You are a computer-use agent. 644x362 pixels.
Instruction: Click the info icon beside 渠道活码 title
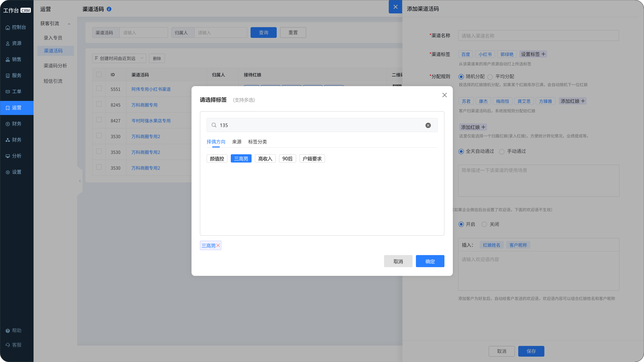click(109, 9)
